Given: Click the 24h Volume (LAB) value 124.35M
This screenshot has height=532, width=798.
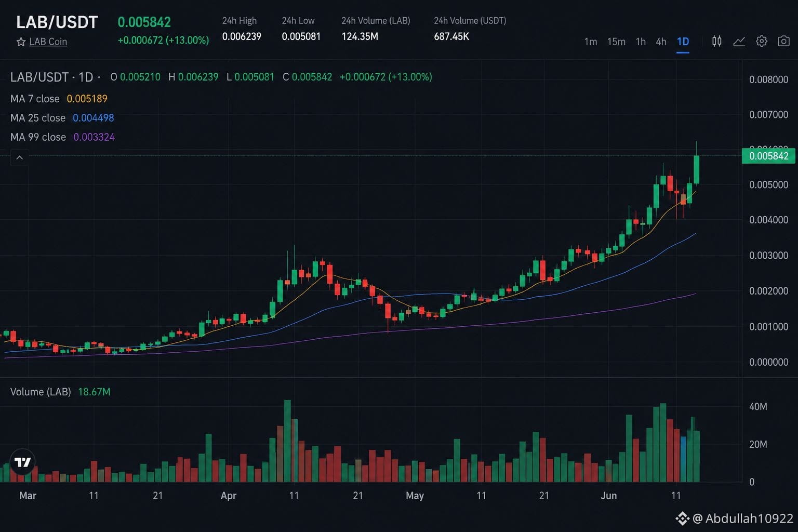Looking at the screenshot, I should pyautogui.click(x=360, y=36).
